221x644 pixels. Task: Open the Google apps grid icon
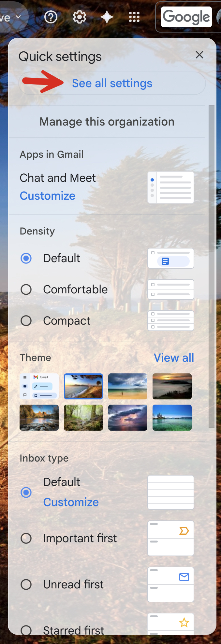point(134,17)
